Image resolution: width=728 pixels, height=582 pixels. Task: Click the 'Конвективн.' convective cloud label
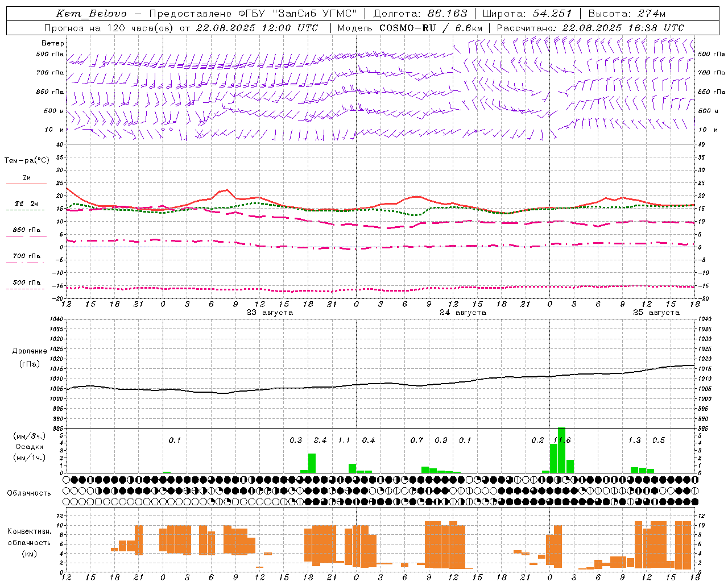click(29, 531)
